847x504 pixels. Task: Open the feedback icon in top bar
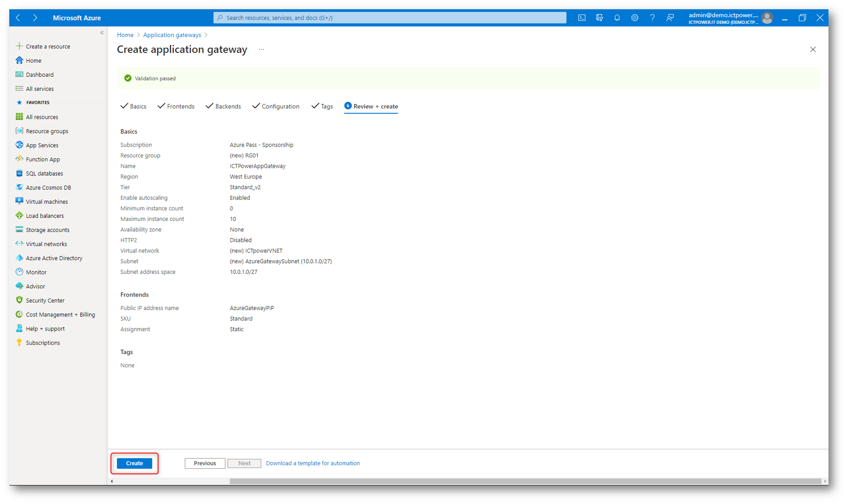pos(670,18)
